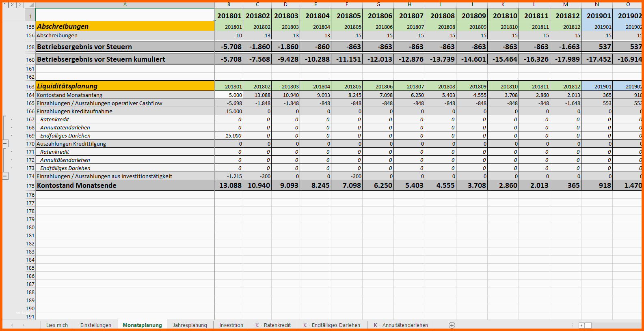Click the previous sheet navigation arrow
This screenshot has width=644, height=331.
[12, 325]
